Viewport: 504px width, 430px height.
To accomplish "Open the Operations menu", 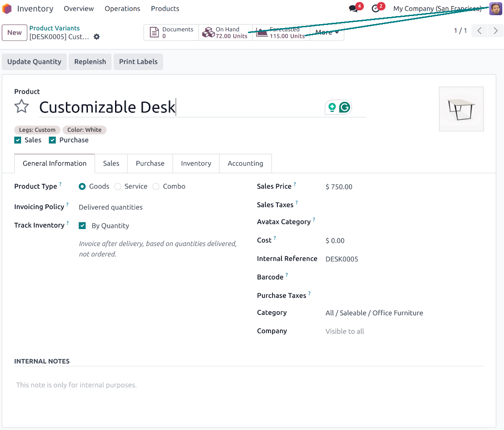I will click(x=122, y=8).
